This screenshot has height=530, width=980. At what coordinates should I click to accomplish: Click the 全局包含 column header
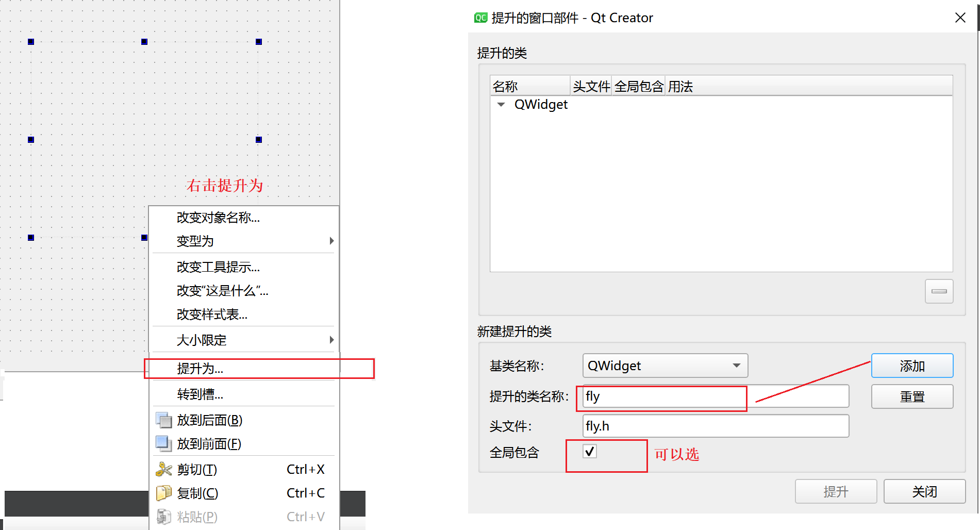tap(638, 86)
